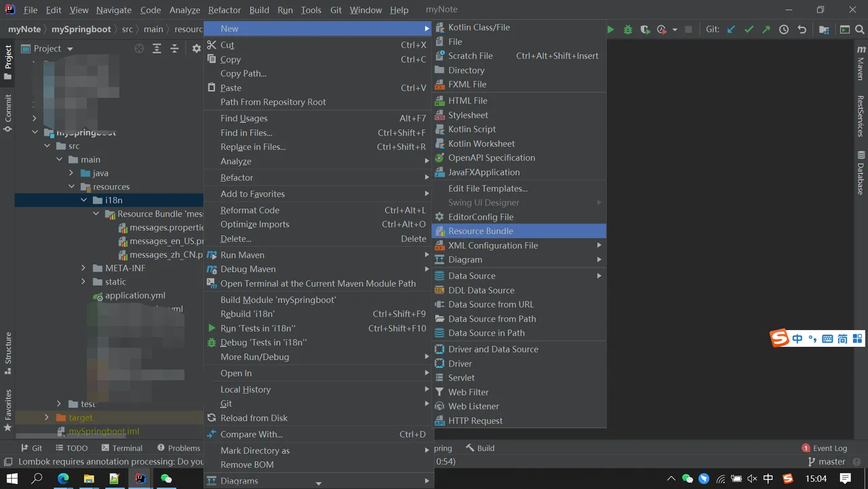Viewport: 868px width, 489px height.
Task: Open the Refactor menu in the menu bar
Action: point(224,10)
